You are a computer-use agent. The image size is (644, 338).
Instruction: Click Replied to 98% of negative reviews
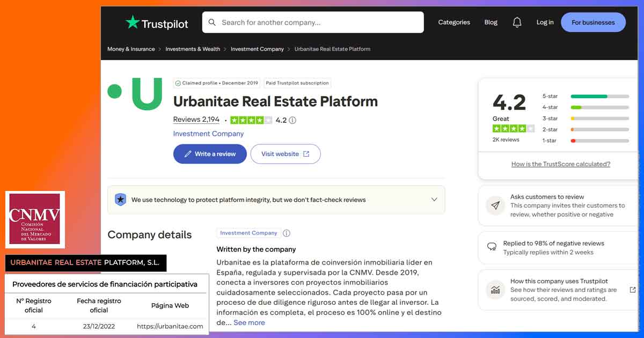[x=553, y=244]
